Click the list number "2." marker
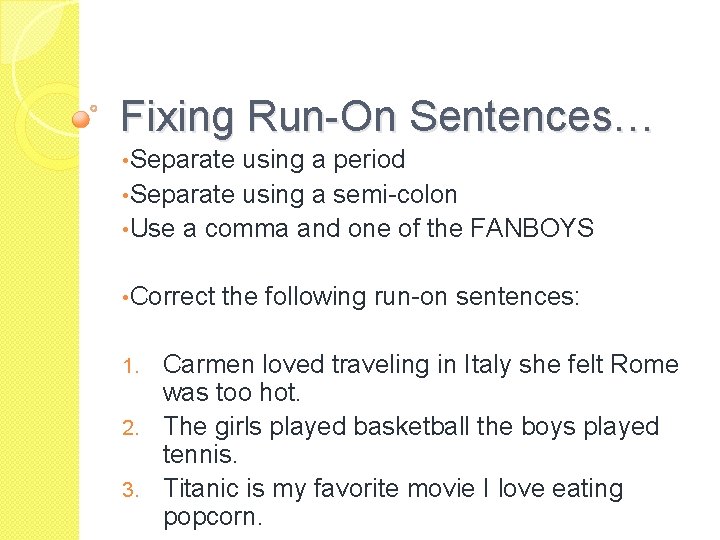The height and width of the screenshot is (540, 720). point(144,428)
